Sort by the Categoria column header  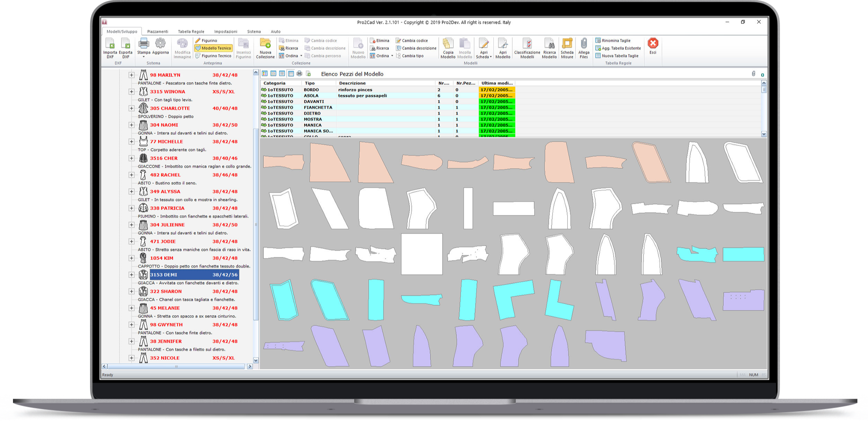(x=281, y=83)
